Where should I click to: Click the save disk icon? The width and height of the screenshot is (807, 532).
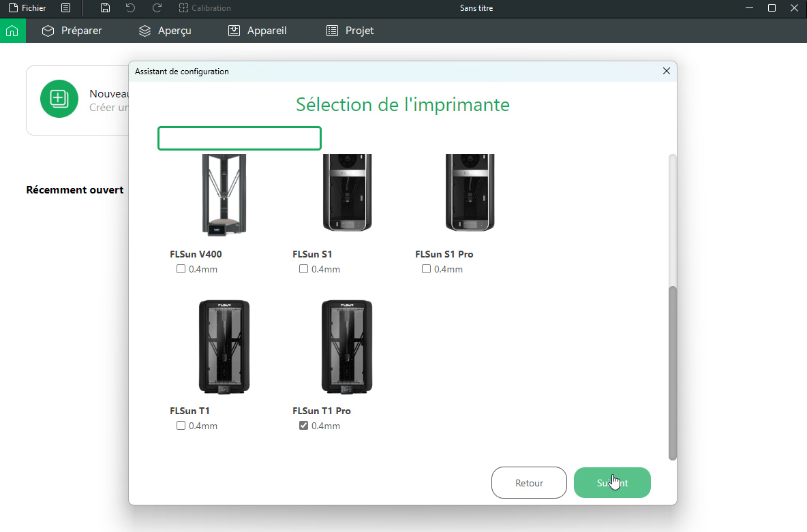[105, 7]
